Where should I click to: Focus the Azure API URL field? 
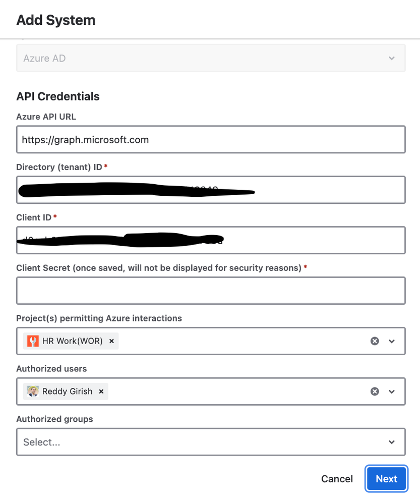click(211, 140)
